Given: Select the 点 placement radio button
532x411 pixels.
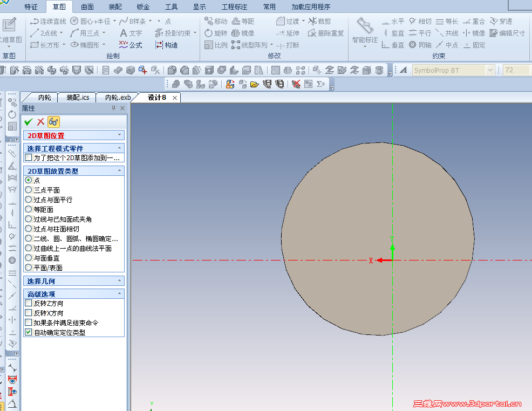Looking at the screenshot, I should (x=29, y=180).
